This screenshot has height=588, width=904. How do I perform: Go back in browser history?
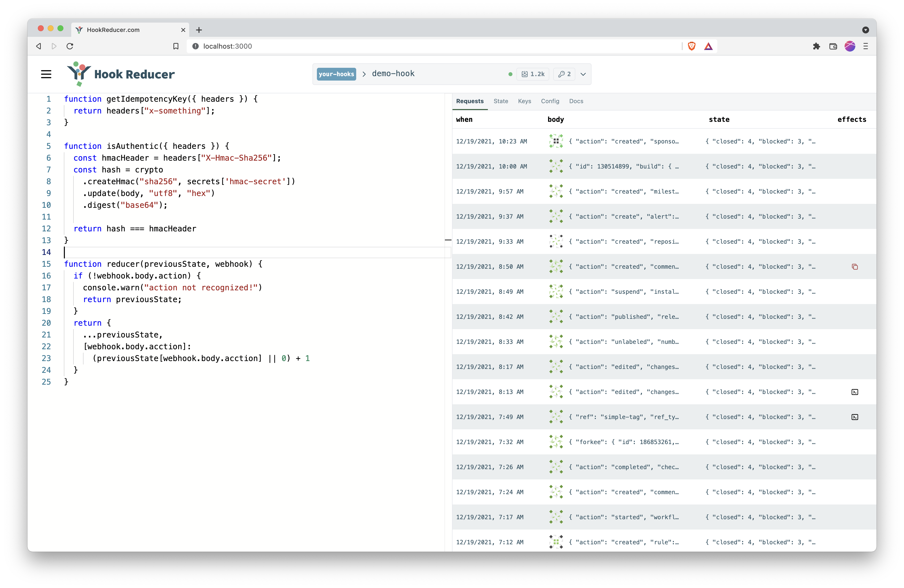(38, 46)
